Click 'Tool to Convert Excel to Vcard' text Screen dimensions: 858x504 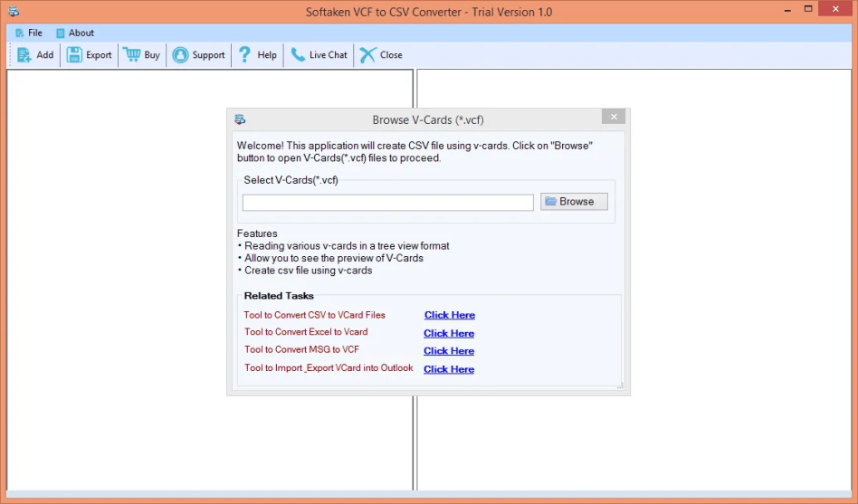tap(306, 331)
